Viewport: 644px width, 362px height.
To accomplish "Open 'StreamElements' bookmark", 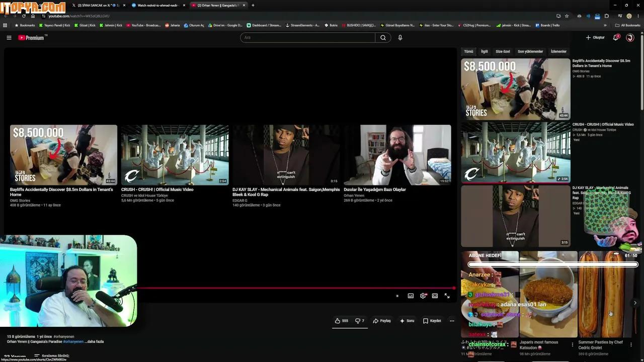I will 302,25.
